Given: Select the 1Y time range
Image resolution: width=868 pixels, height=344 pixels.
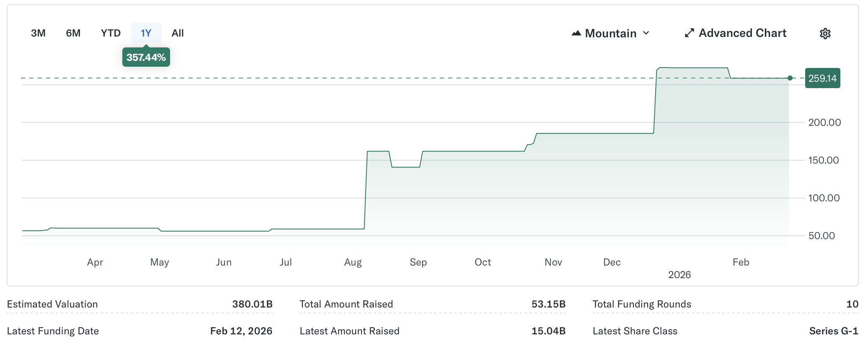Looking at the screenshot, I should click(146, 33).
